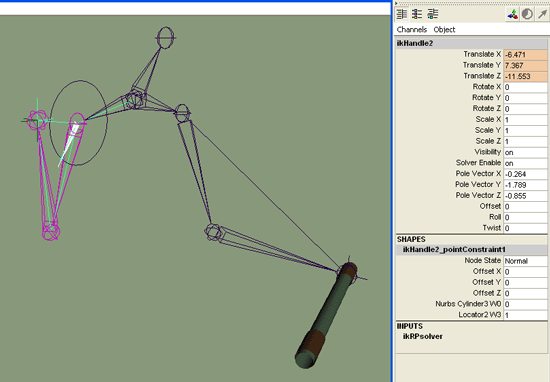Click the Scale X value field
Image resolution: width=550 pixels, height=382 pixels.
pos(525,120)
